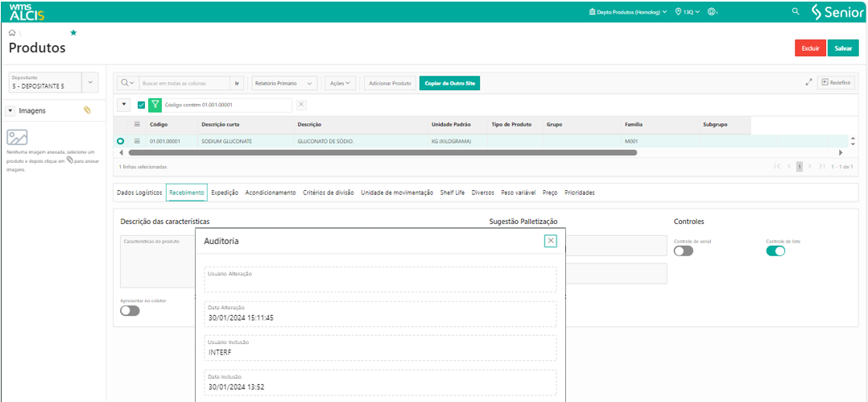Click the grid vertical scroll arrows
The width and height of the screenshot is (868, 402).
click(x=853, y=141)
